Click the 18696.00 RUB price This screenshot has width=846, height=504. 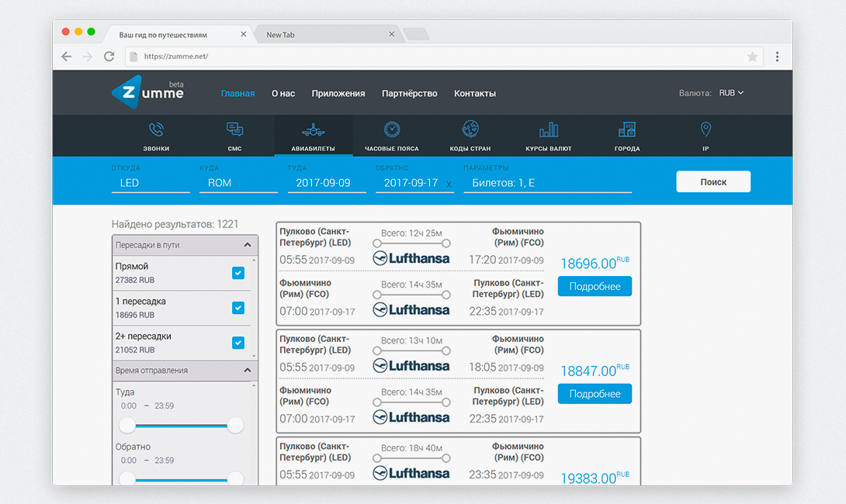595,263
